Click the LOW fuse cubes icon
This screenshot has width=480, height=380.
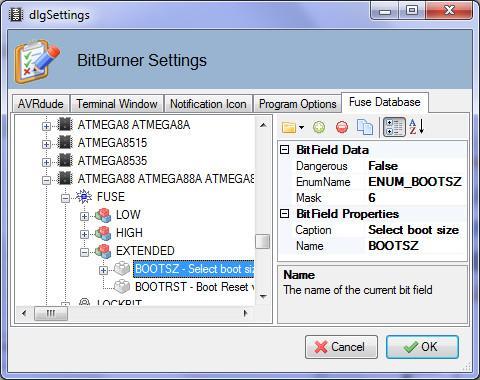click(x=103, y=215)
